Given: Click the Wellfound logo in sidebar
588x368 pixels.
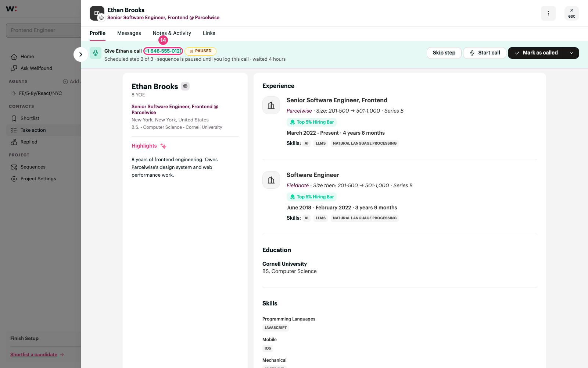Looking at the screenshot, I should 11,9.
